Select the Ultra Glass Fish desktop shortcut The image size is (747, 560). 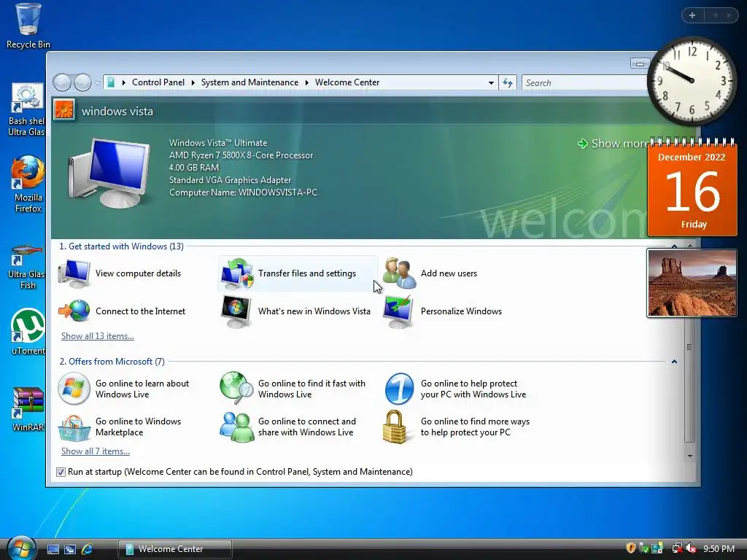(26, 267)
